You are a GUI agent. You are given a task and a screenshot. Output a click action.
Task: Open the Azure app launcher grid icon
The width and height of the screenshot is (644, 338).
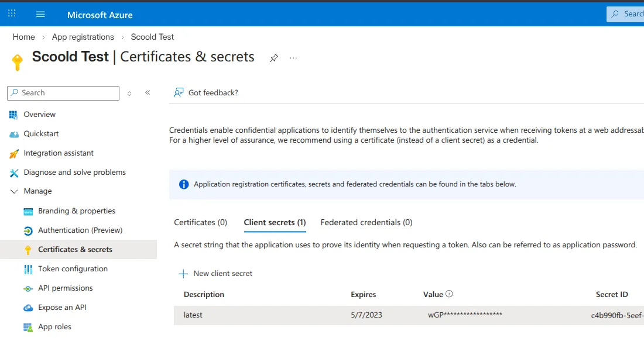click(x=12, y=14)
